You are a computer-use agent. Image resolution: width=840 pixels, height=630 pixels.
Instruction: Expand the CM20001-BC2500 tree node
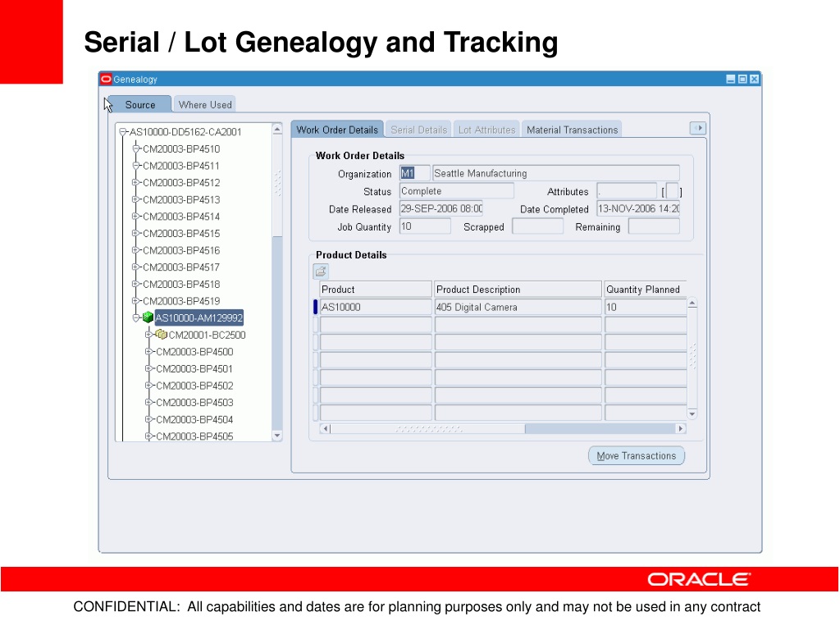tap(148, 335)
